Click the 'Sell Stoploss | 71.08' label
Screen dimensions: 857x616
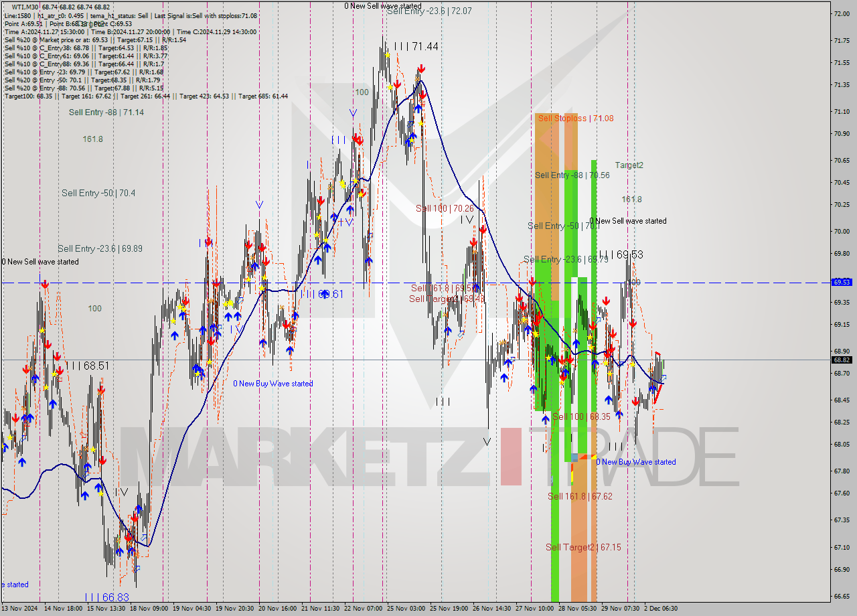click(576, 119)
